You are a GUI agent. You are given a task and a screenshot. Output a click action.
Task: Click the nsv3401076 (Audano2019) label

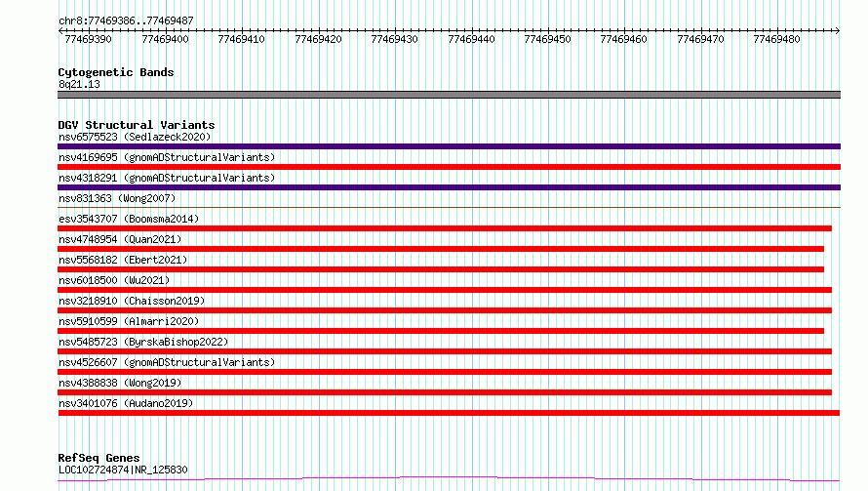pos(126,403)
